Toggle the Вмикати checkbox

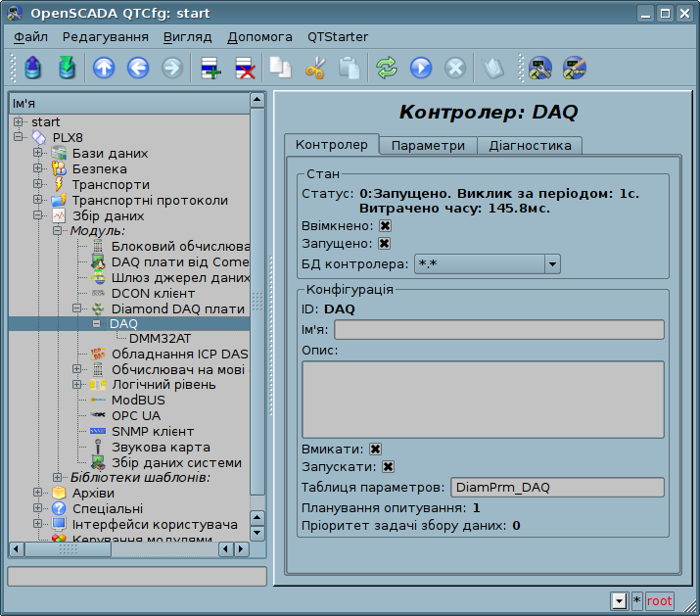tap(375, 449)
